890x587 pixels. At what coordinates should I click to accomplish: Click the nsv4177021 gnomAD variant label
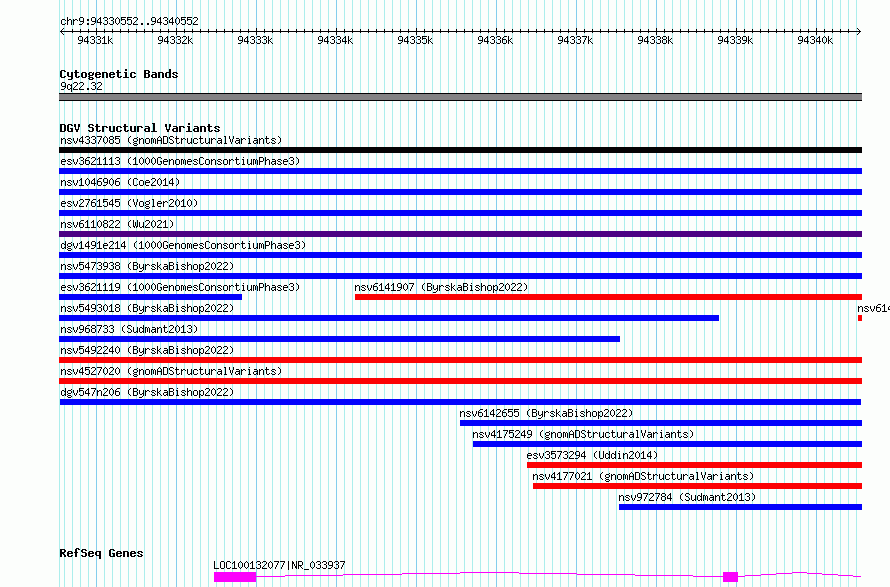coord(643,476)
